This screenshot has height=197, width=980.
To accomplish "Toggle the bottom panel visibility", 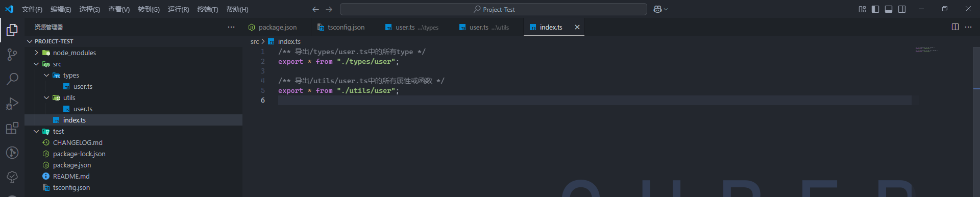I will pos(889,9).
